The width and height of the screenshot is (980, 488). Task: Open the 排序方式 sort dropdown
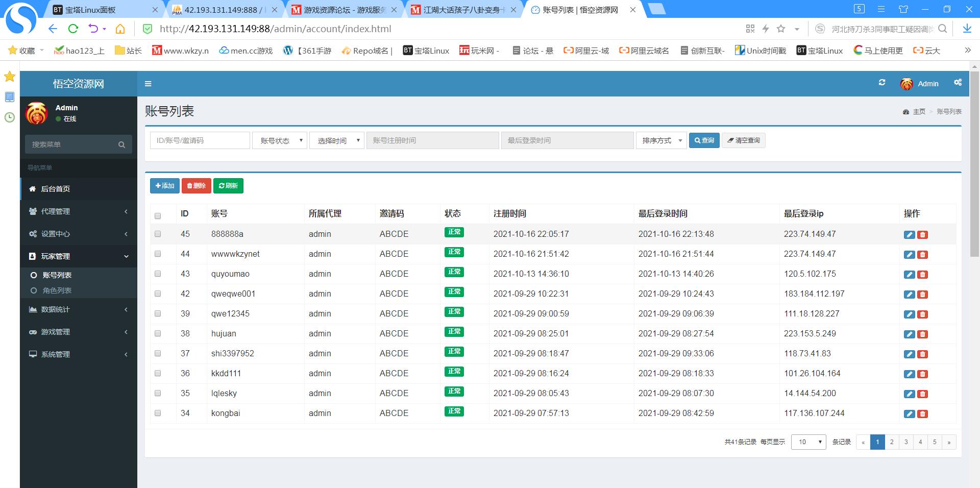click(661, 141)
